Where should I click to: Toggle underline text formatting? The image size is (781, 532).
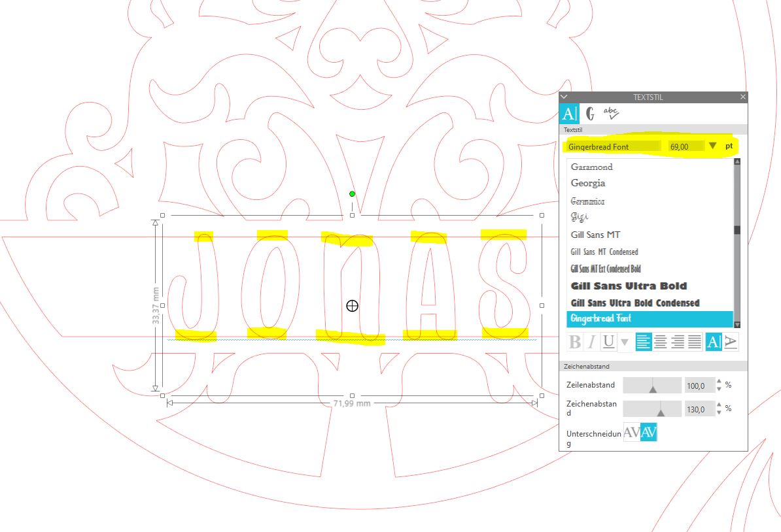(609, 342)
